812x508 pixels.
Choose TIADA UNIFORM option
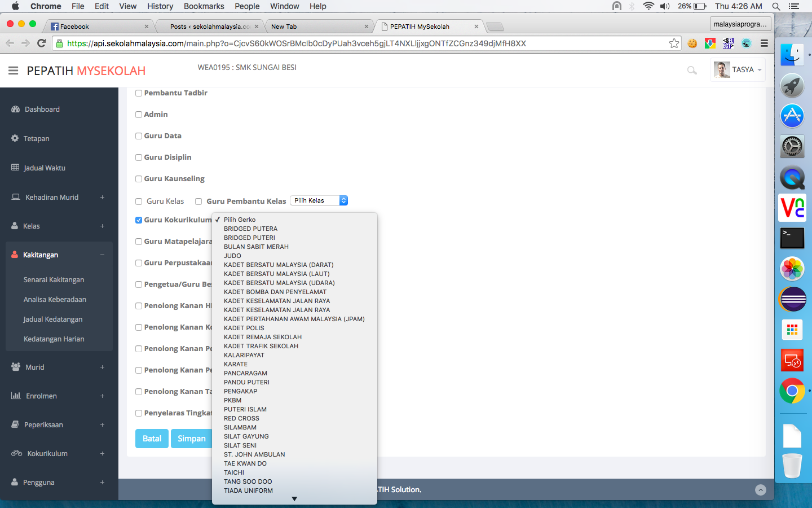(x=294, y=491)
